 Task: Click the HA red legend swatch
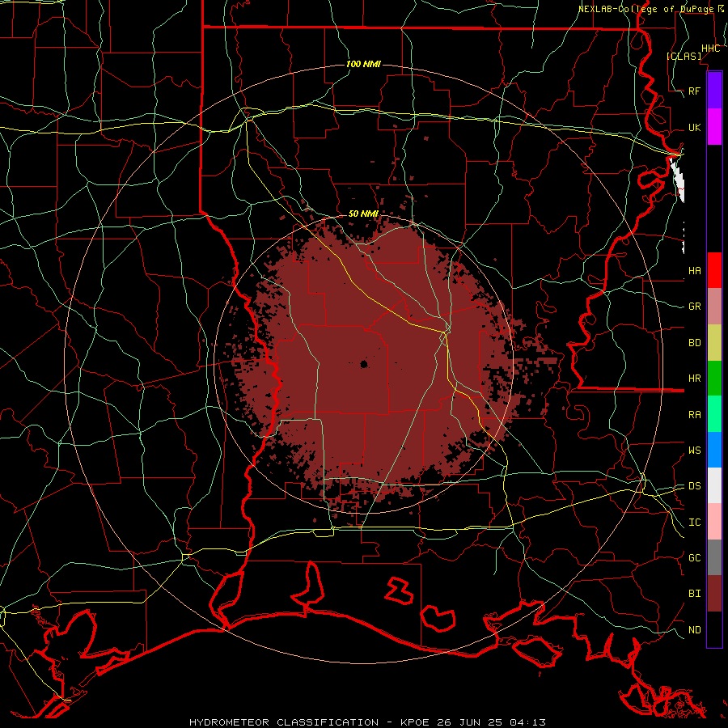click(714, 270)
